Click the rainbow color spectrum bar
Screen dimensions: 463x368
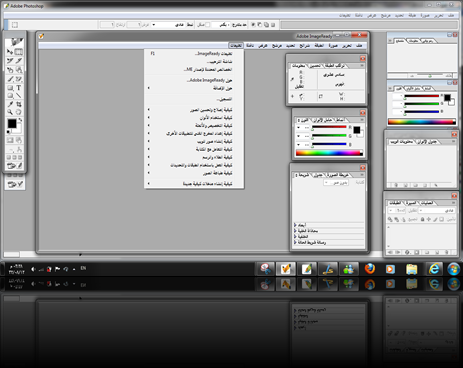[329, 153]
